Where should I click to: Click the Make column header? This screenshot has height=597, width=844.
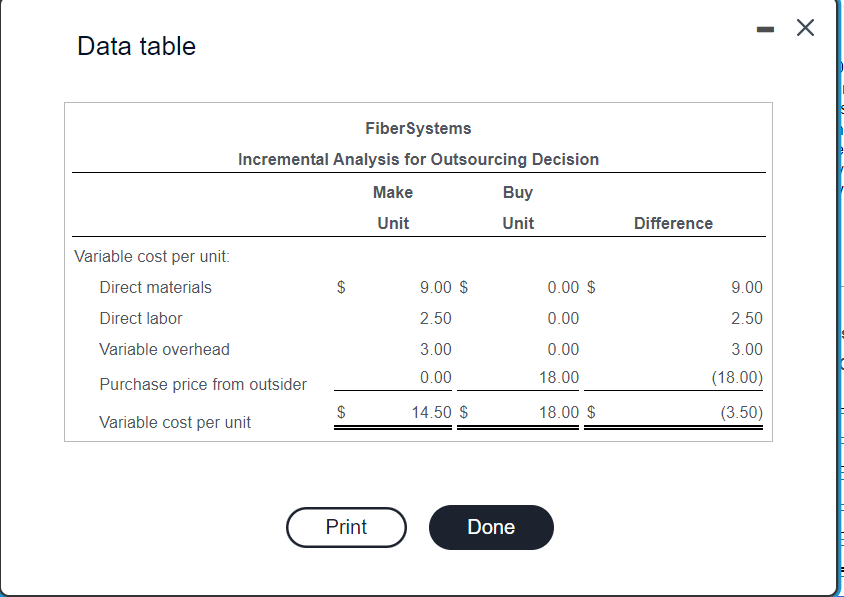click(x=393, y=192)
